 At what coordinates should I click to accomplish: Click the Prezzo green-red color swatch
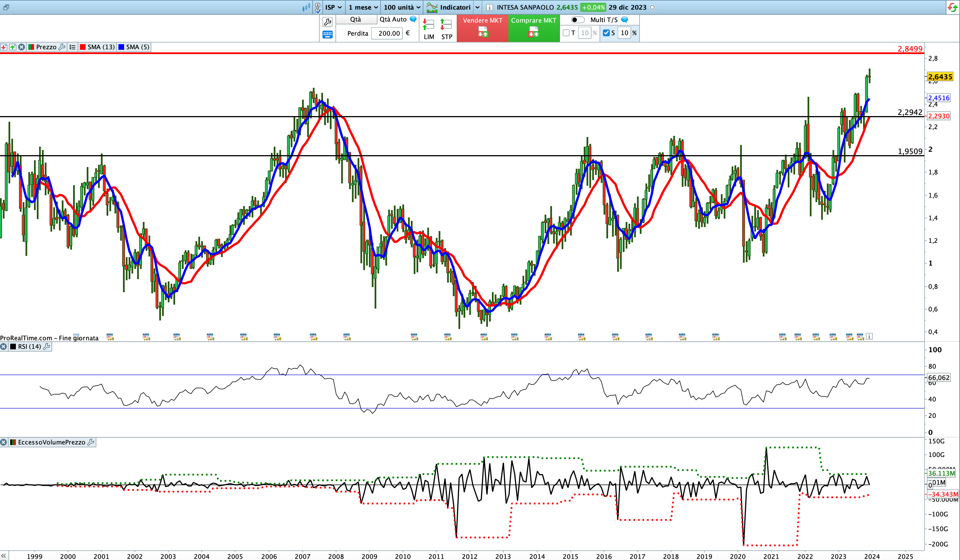31,47
